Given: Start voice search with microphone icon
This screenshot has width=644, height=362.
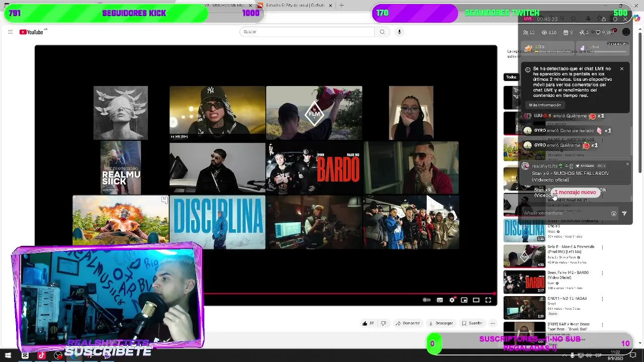Looking at the screenshot, I should click(399, 32).
